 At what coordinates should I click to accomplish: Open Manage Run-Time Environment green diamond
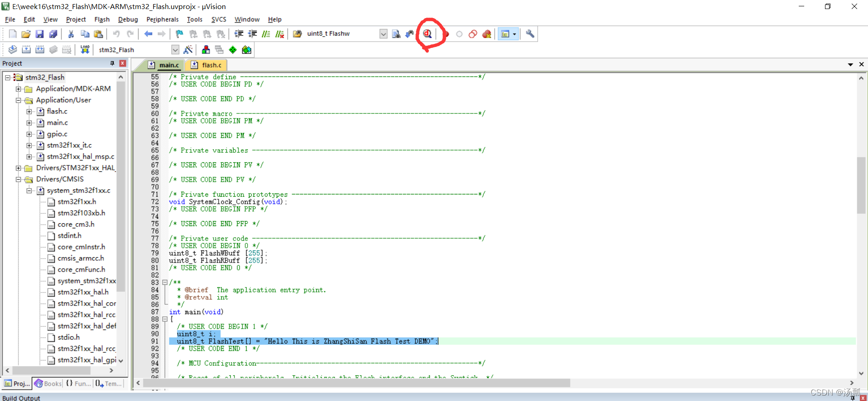tap(233, 50)
